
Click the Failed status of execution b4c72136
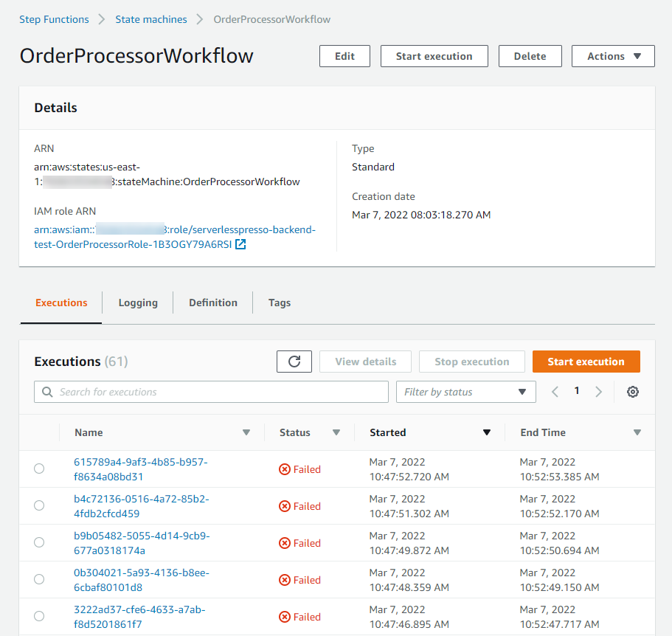[299, 506]
